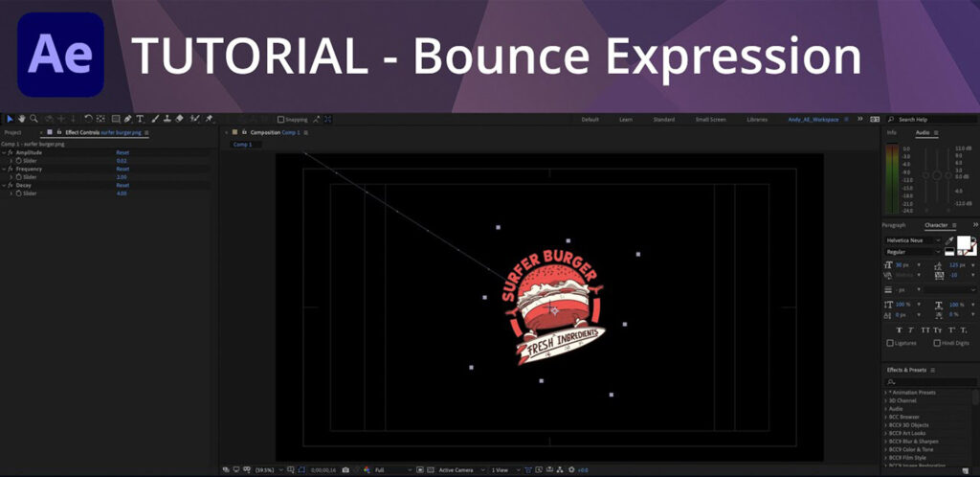
Task: Open the 1 View layout dropdown
Action: (x=505, y=469)
